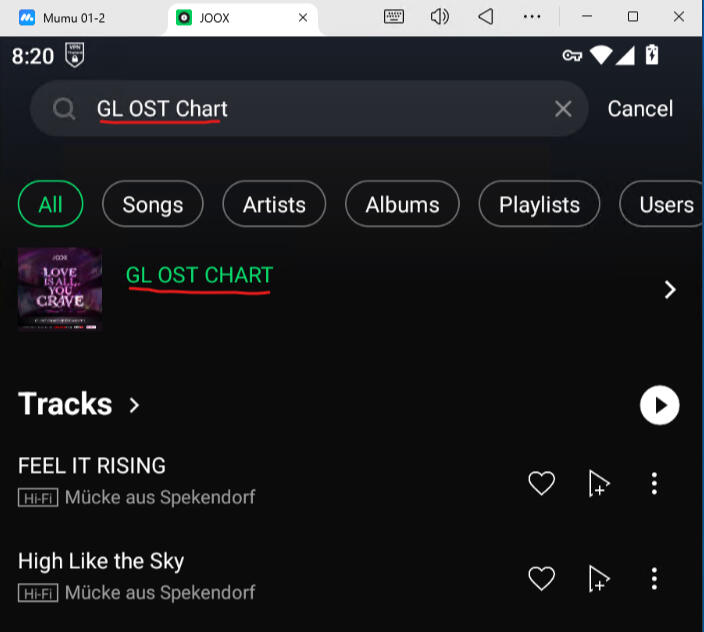Click the emulator keyboard icon

point(394,17)
